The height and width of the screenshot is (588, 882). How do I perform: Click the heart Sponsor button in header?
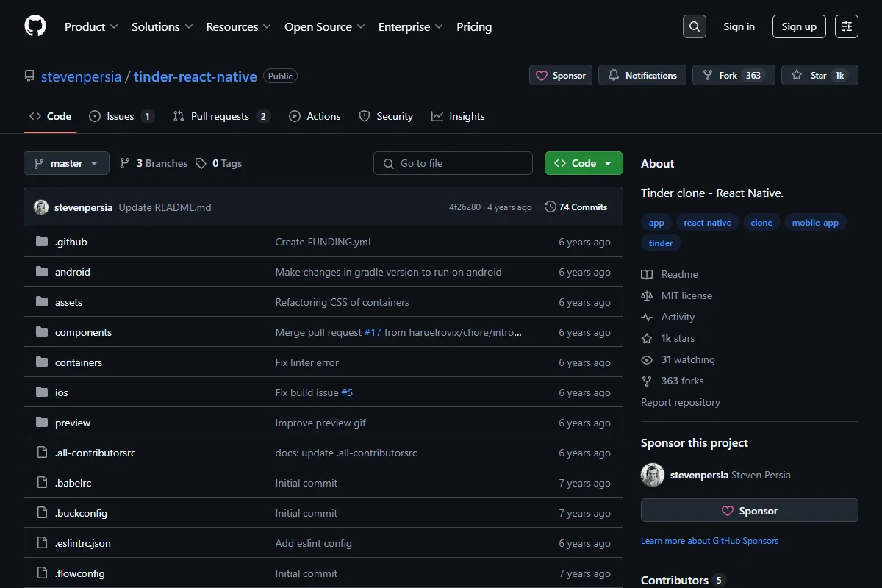pyautogui.click(x=561, y=76)
